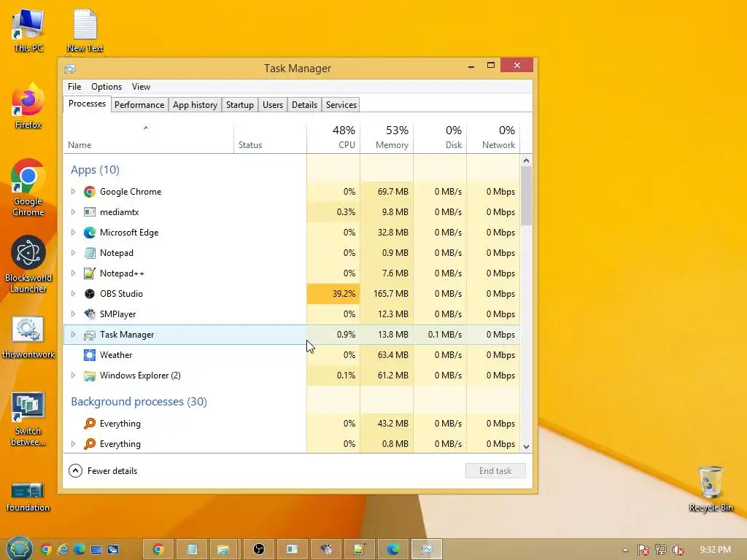The width and height of the screenshot is (747, 560).
Task: Sort by the CPU column header
Action: (333, 138)
